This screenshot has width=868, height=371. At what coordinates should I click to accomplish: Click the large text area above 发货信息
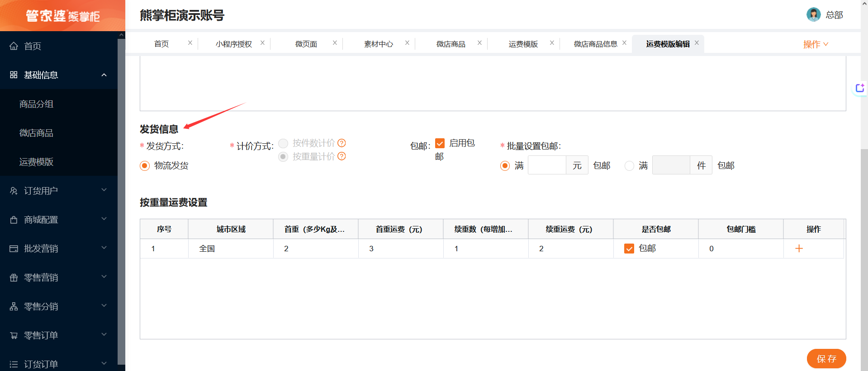(493, 84)
